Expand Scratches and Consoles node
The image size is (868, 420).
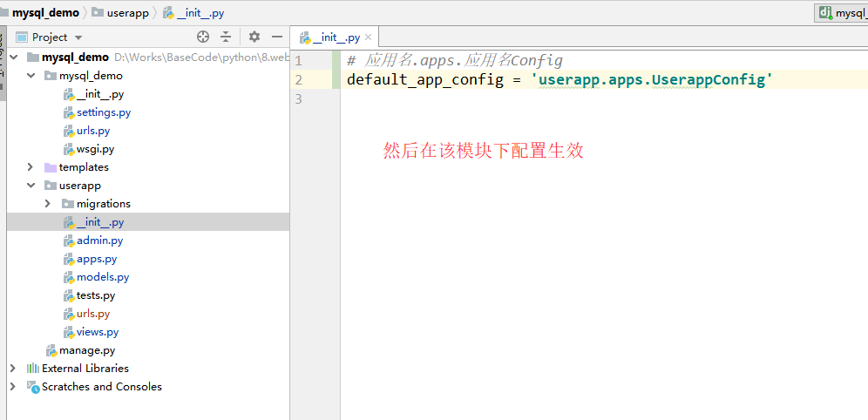[13, 386]
